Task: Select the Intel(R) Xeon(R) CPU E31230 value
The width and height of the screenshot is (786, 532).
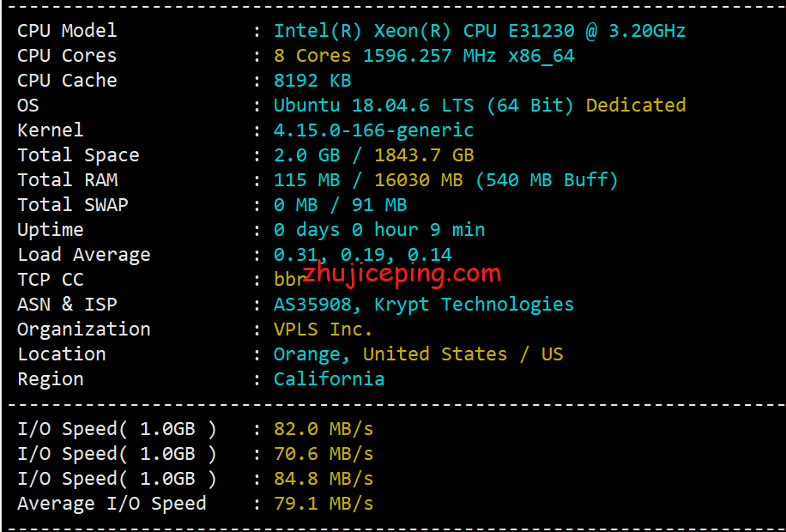Action: (x=424, y=31)
